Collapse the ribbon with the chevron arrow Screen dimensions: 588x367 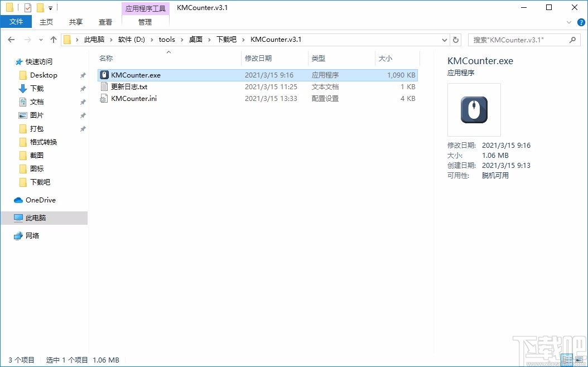pos(568,22)
